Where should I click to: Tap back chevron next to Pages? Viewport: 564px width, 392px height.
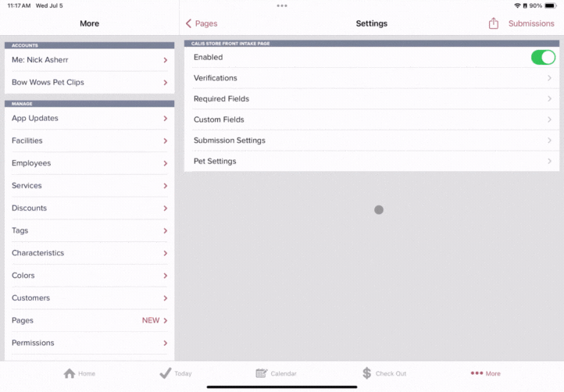click(x=189, y=23)
